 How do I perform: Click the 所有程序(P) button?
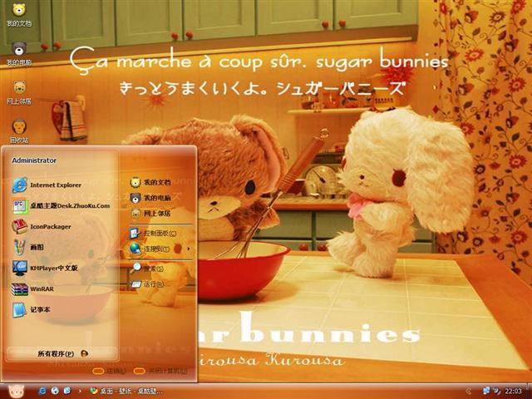pyautogui.click(x=63, y=353)
